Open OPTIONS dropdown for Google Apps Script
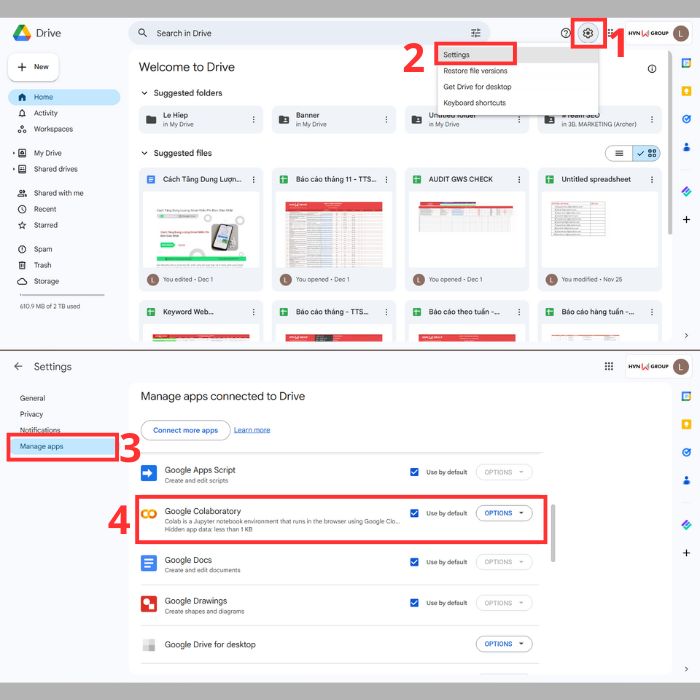 point(504,472)
